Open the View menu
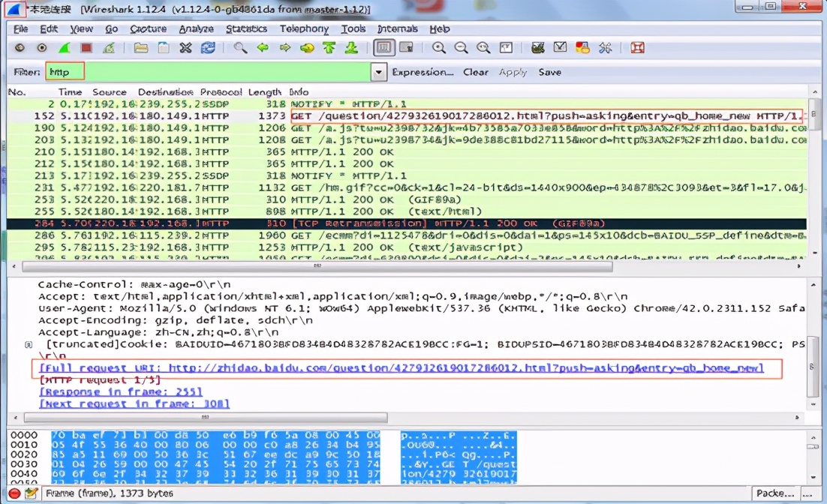This screenshot has height=504, width=827. [x=81, y=29]
